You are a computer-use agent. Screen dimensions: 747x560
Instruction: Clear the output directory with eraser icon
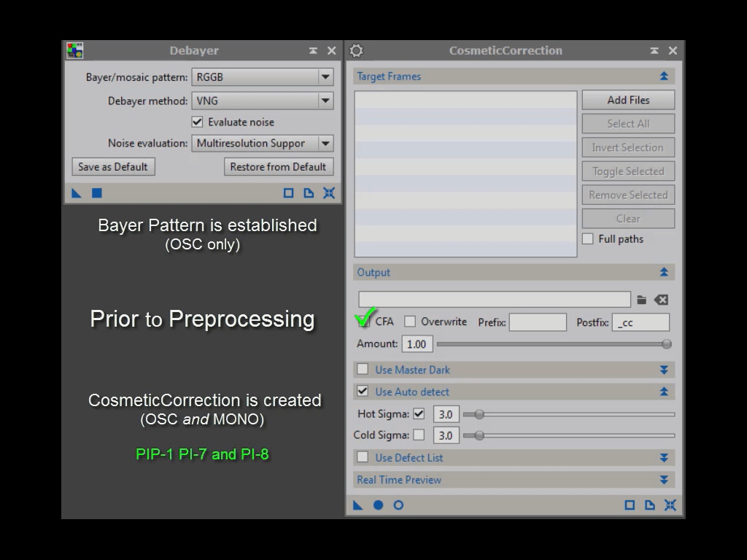coord(661,300)
